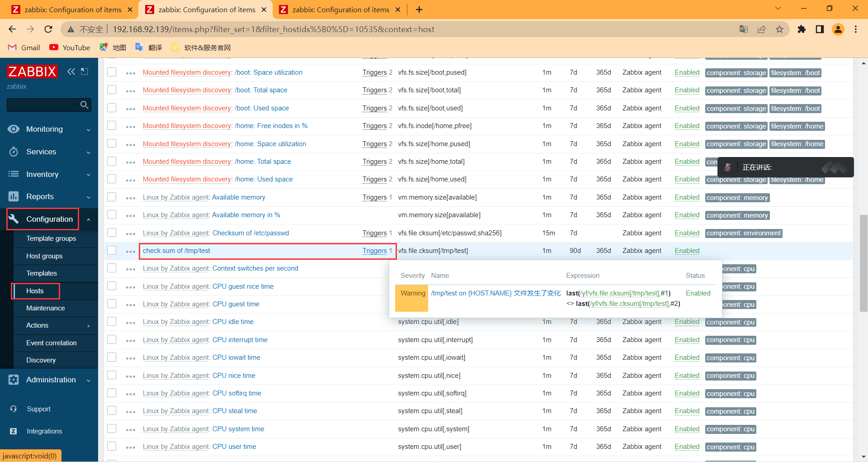Image resolution: width=868 pixels, height=462 pixels.
Task: Click the sidebar search input field
Action: pyautogui.click(x=43, y=105)
